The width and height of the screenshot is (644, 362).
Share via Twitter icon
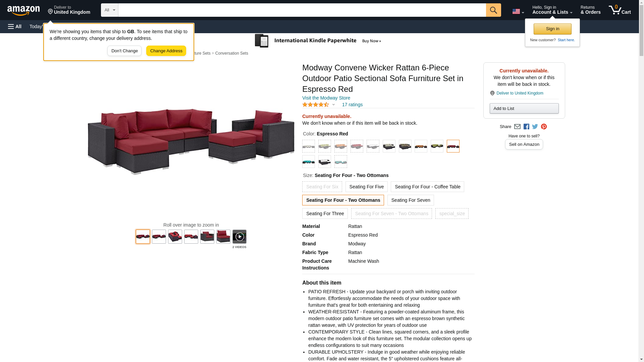535,127
